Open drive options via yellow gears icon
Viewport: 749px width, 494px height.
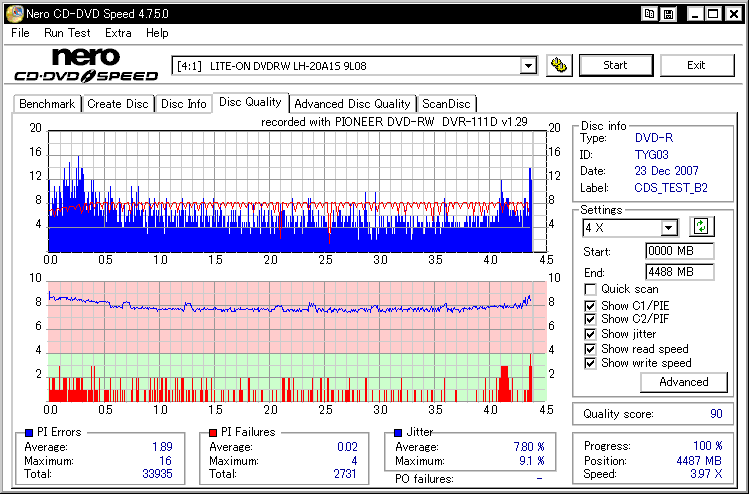pos(559,66)
